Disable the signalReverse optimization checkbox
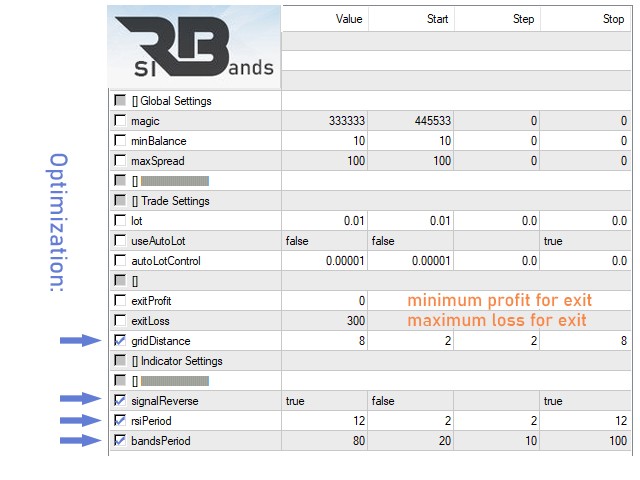Image resolution: width=640 pixels, height=480 pixels. click(121, 401)
